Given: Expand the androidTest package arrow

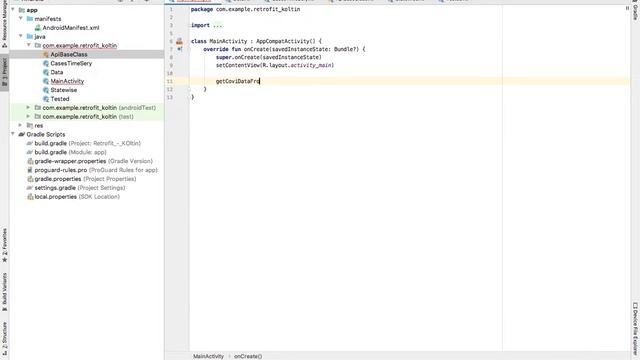Looking at the screenshot, I should 28,107.
